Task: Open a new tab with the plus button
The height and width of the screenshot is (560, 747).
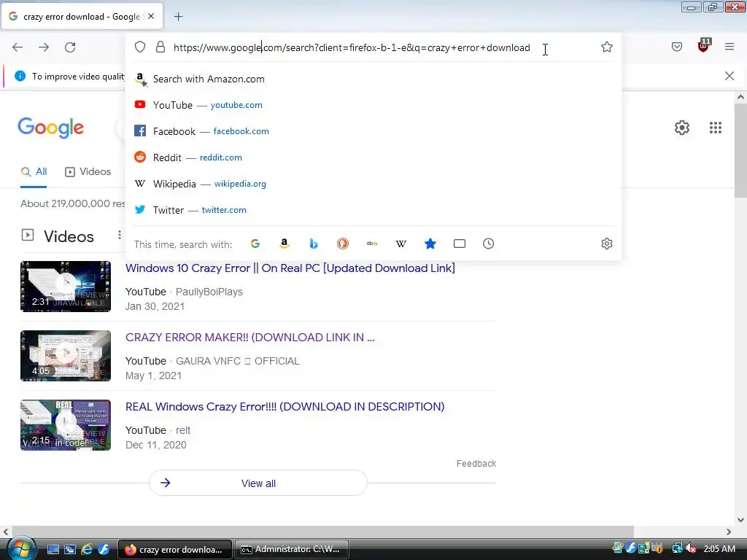Action: (178, 17)
